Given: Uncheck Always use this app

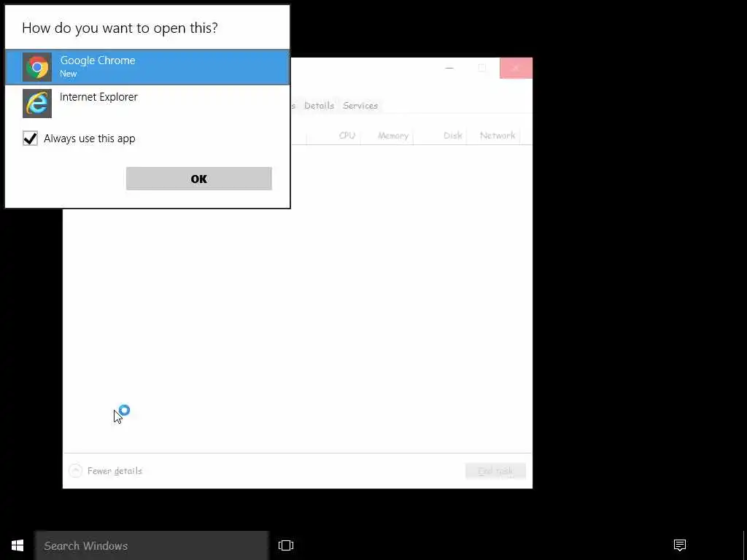Looking at the screenshot, I should (x=30, y=139).
